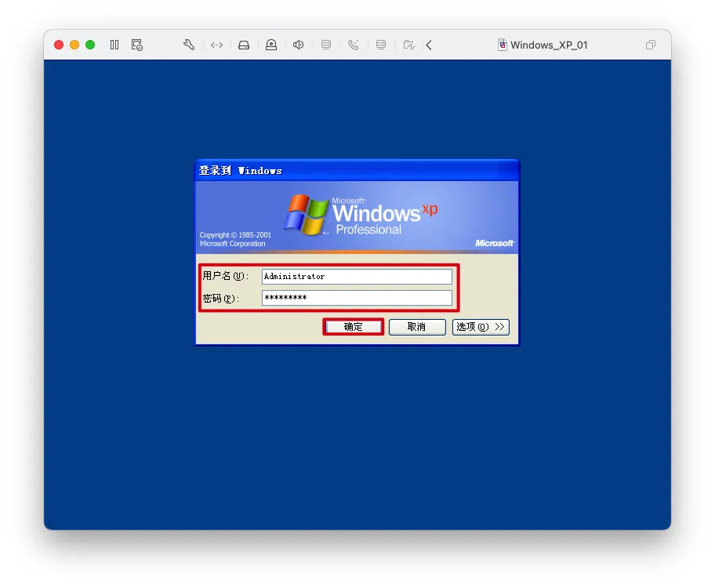The width and height of the screenshot is (715, 588).
Task: Click in the 用户名 username field
Action: pos(357,277)
